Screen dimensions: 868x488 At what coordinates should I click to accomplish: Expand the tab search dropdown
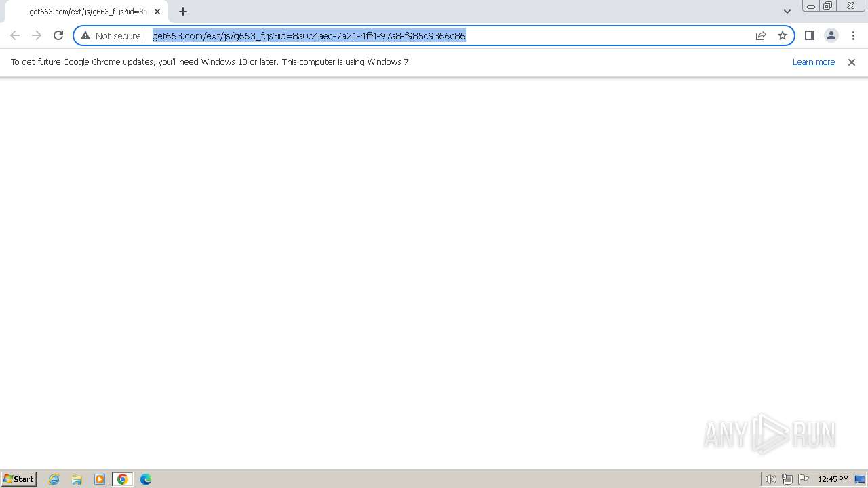tap(787, 12)
